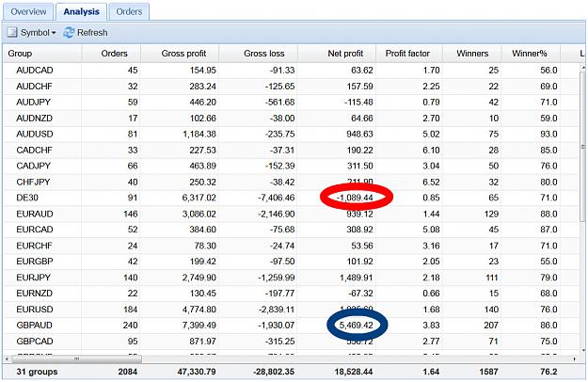The width and height of the screenshot is (588, 382).
Task: Select the EURUSD row label
Action: (35, 310)
